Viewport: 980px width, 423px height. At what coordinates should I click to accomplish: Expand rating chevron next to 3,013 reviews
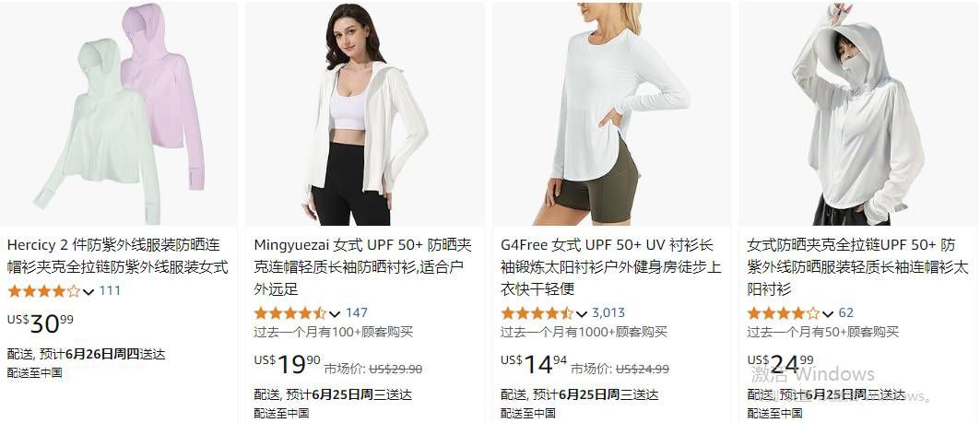click(x=582, y=314)
